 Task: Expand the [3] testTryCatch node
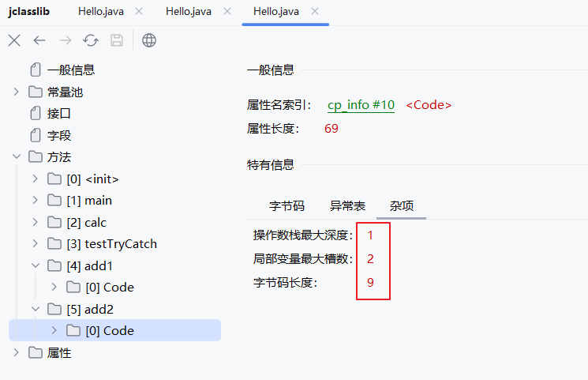tap(36, 243)
